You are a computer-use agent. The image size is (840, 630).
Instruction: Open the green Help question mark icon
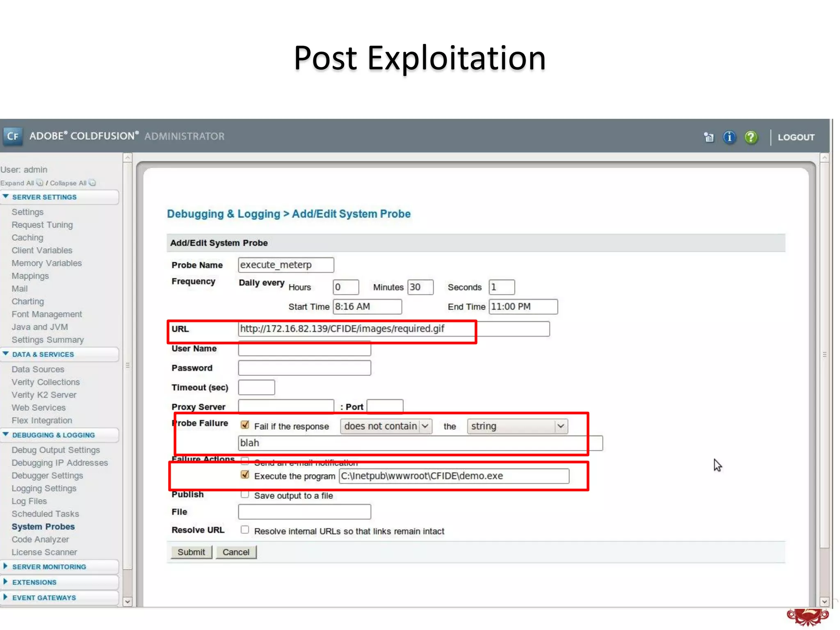point(751,137)
